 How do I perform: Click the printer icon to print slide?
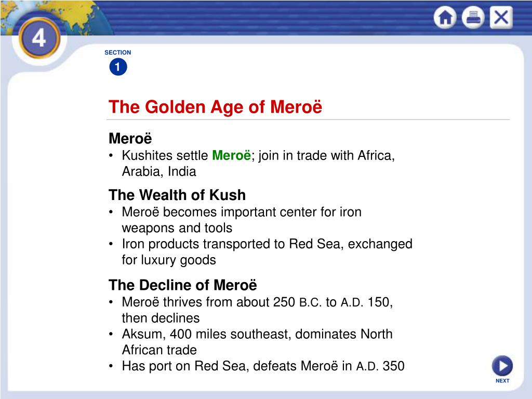coord(473,17)
